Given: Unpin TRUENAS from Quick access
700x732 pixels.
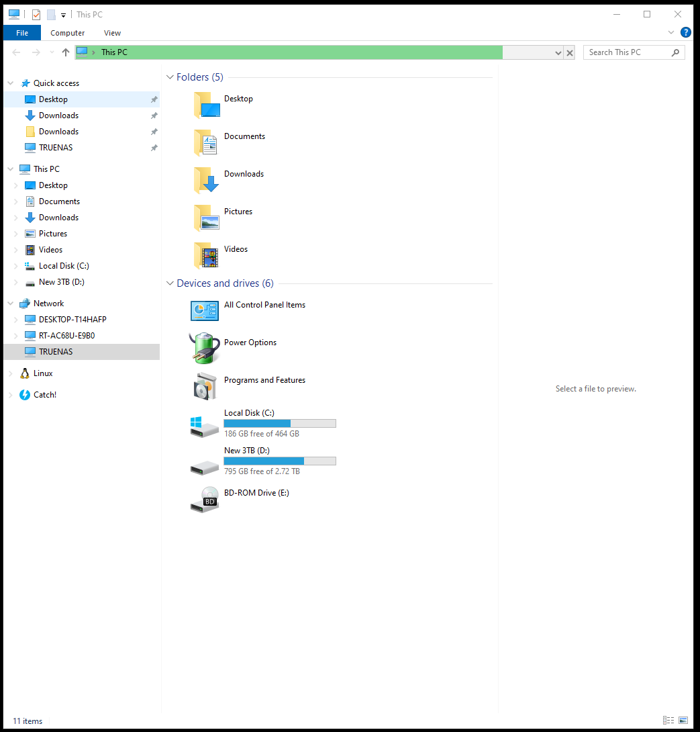Looking at the screenshot, I should click(154, 148).
